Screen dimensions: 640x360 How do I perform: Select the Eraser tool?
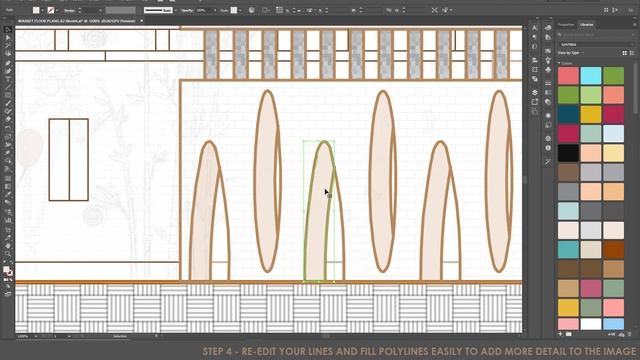pos(8,119)
